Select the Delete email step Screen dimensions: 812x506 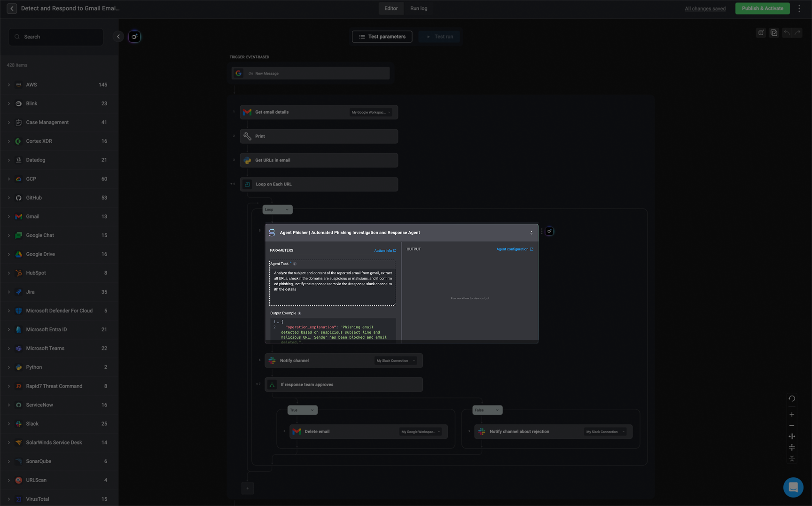(x=368, y=432)
